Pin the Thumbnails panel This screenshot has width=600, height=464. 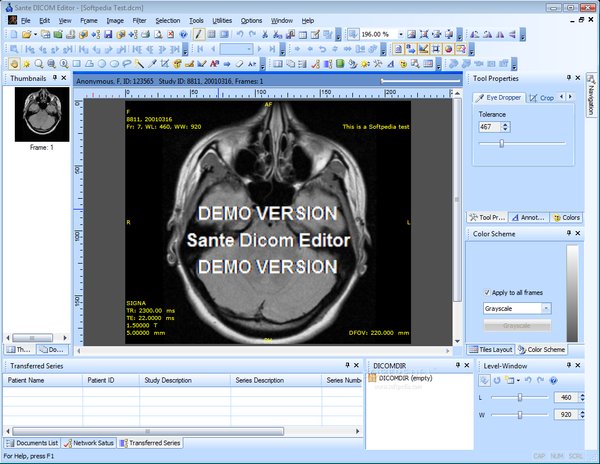54,78
